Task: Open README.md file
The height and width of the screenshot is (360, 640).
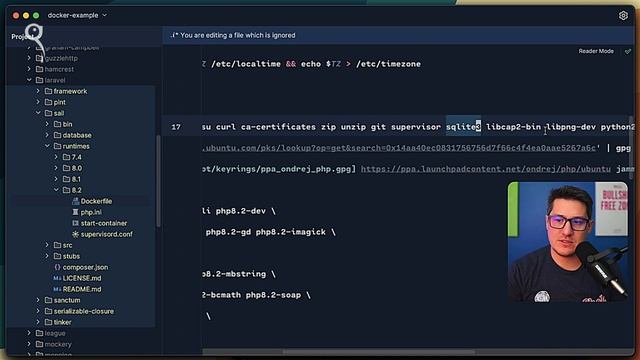Action: coord(82,289)
